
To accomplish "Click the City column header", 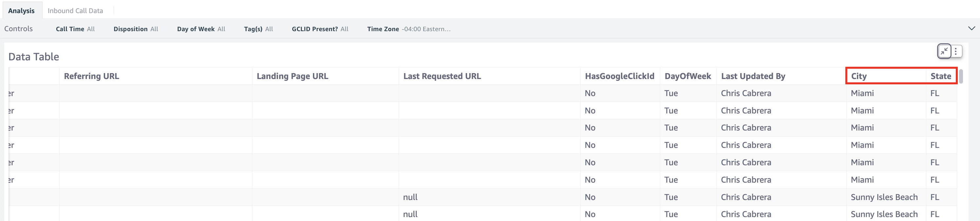I will pyautogui.click(x=859, y=76).
